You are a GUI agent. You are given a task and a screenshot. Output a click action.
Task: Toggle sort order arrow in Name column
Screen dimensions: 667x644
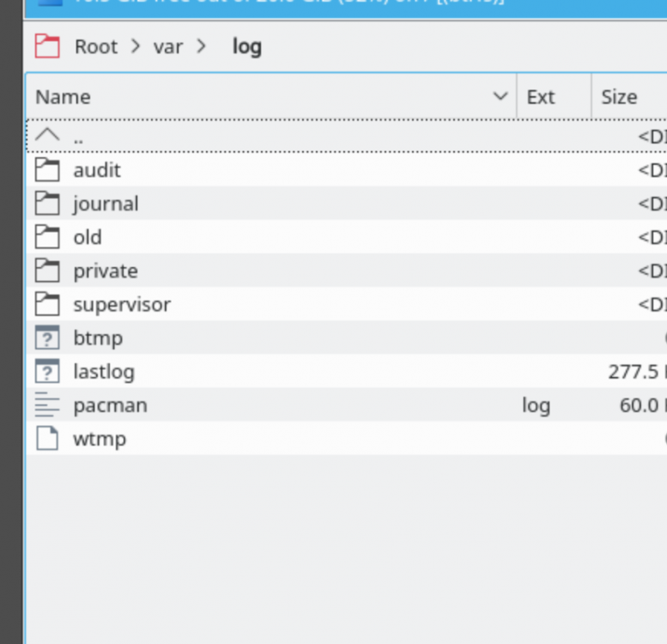(x=500, y=96)
